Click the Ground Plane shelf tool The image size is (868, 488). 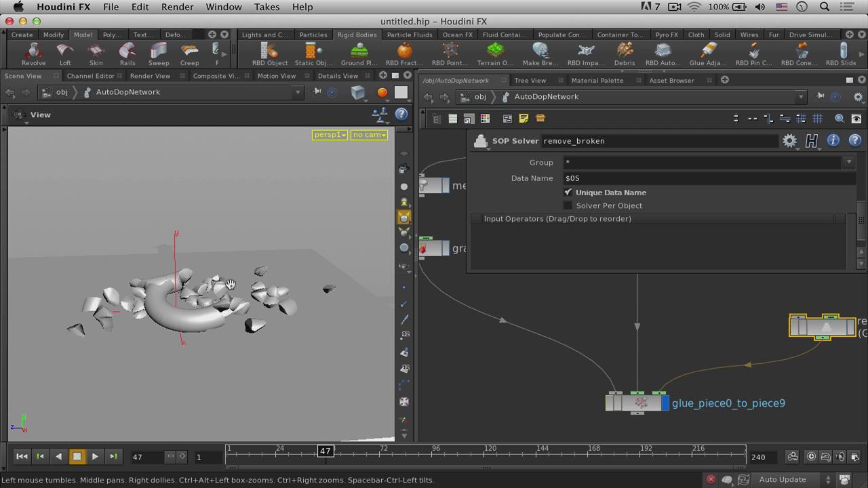click(x=359, y=54)
